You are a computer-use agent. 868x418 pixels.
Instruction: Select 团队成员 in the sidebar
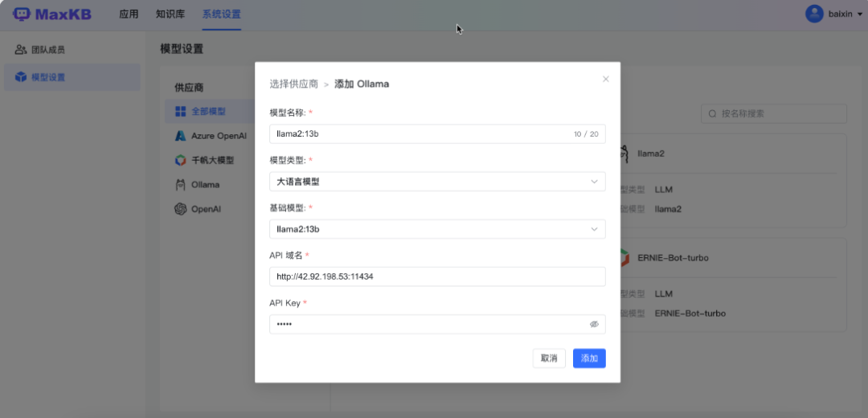pyautogui.click(x=72, y=50)
